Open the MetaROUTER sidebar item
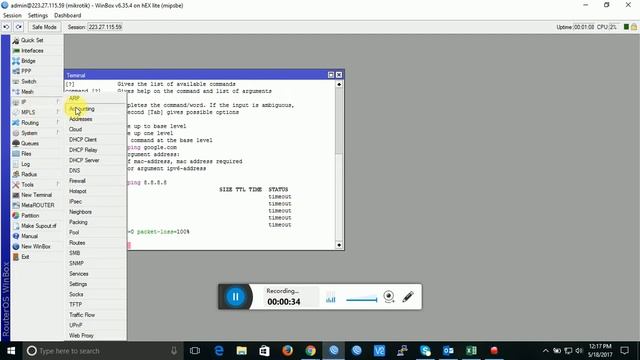The width and height of the screenshot is (640, 360). tap(37, 205)
